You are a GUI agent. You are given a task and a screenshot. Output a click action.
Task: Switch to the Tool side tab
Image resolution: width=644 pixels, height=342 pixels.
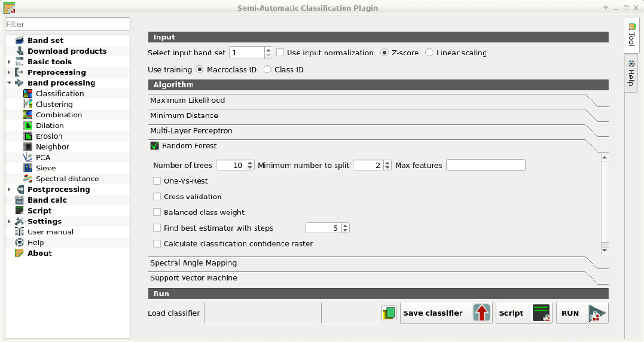pos(631,35)
